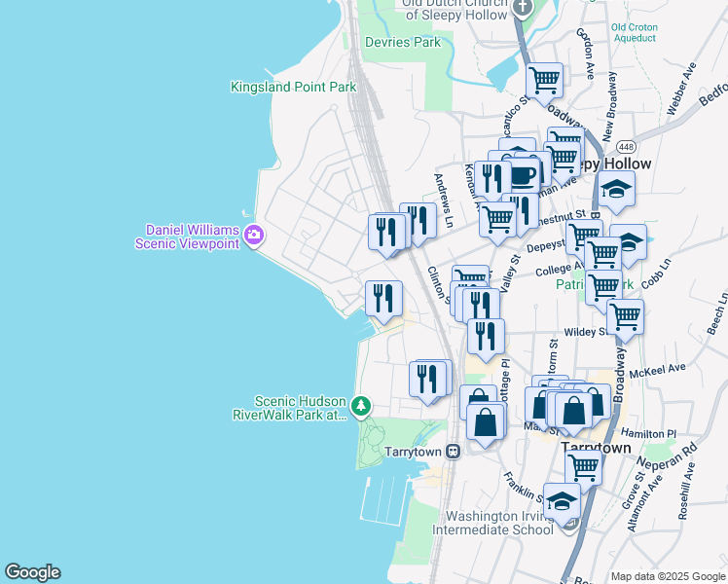Image resolution: width=728 pixels, height=584 pixels.
Task: Select the Kingsland Point Park label
Action: (293, 87)
